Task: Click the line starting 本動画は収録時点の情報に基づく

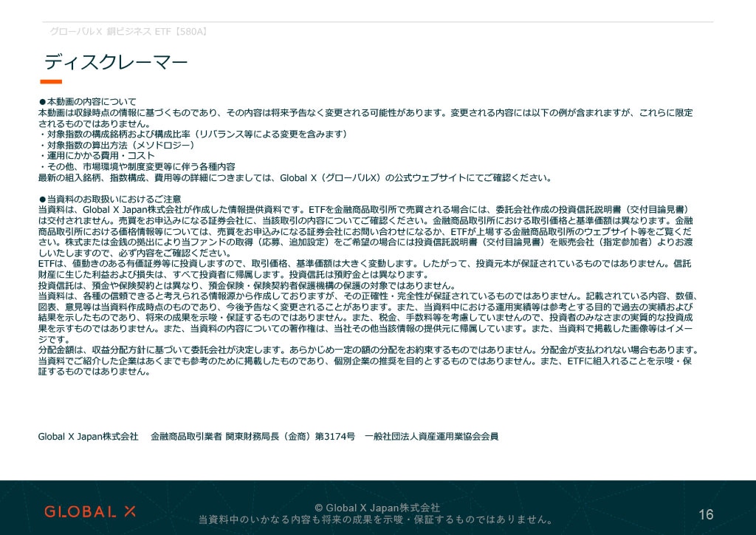Action: [365, 112]
